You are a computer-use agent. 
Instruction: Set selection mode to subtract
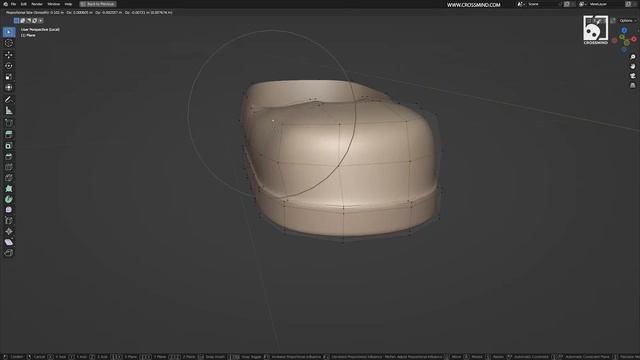[29, 20]
